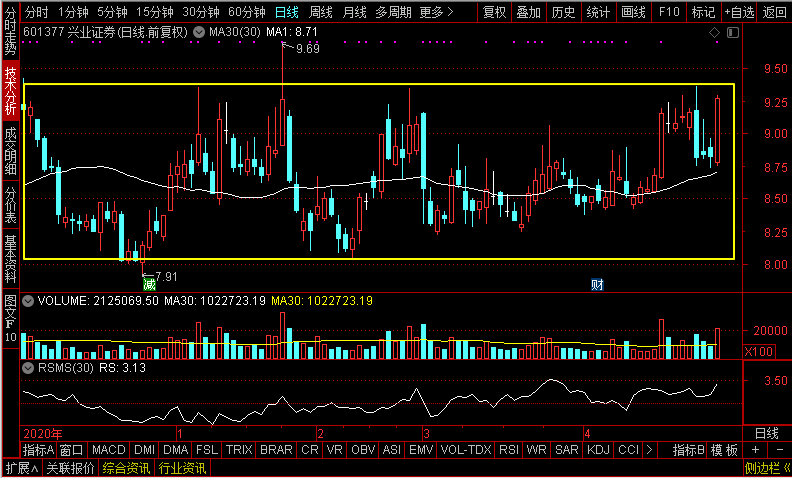Select the VR indicator tab

pyautogui.click(x=334, y=449)
